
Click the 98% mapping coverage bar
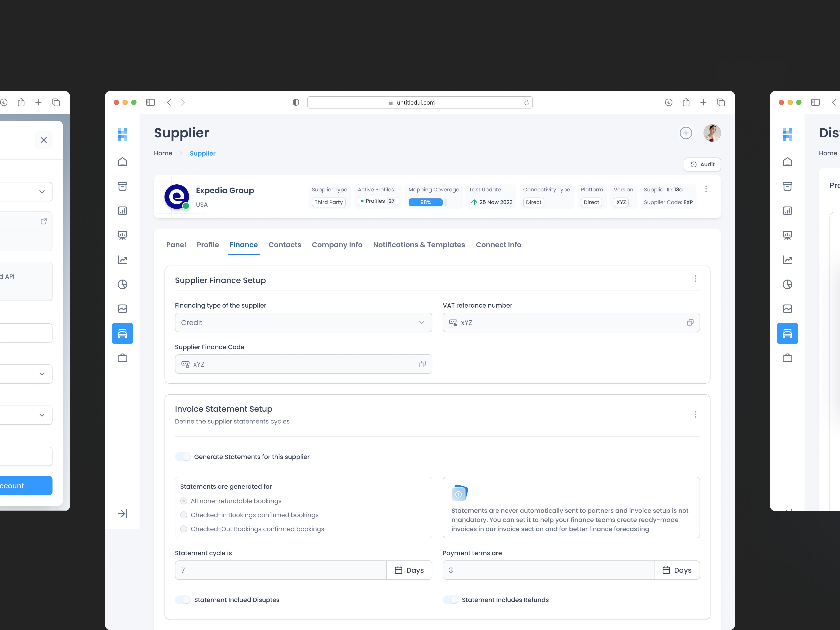tap(425, 202)
